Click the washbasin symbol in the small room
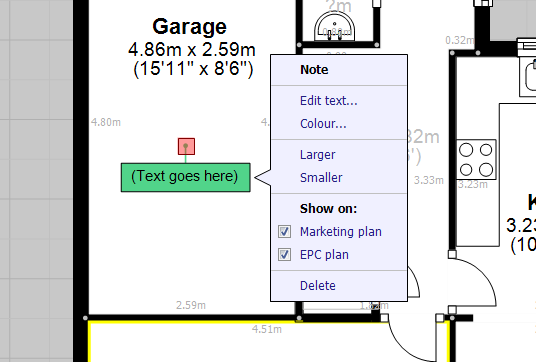 [x=334, y=27]
